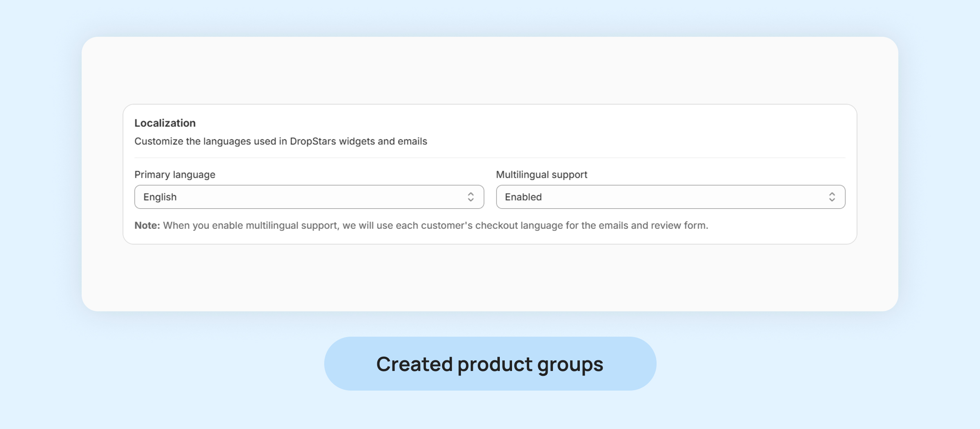
Task: Click the divider line below the description
Action: 490,158
